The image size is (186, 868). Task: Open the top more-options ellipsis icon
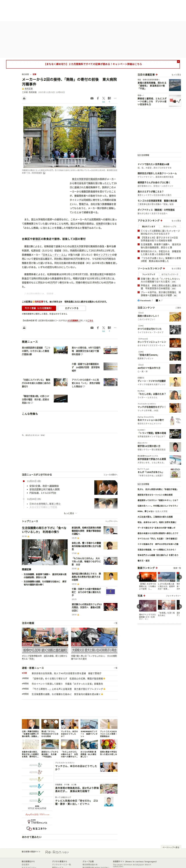(115, 98)
